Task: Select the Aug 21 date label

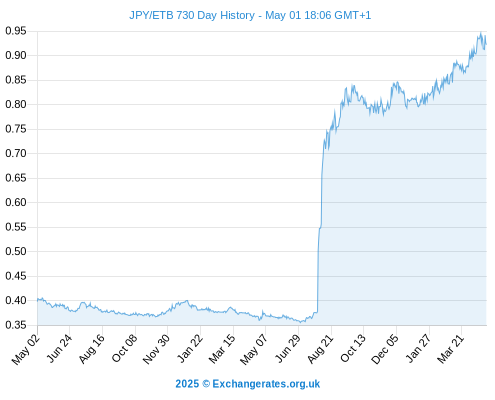Action: [320, 349]
